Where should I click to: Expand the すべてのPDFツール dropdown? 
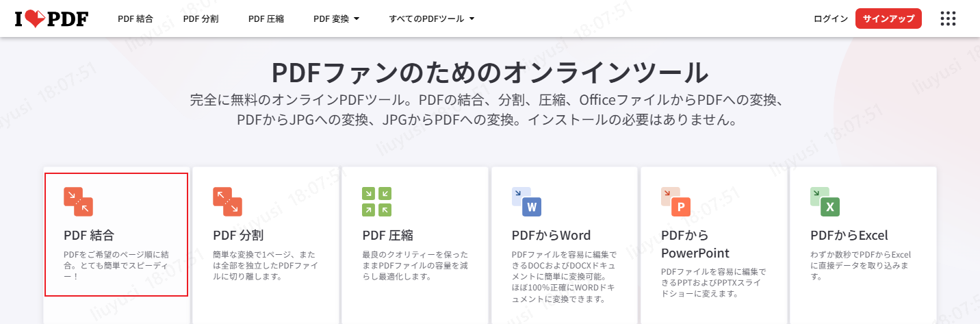431,19
